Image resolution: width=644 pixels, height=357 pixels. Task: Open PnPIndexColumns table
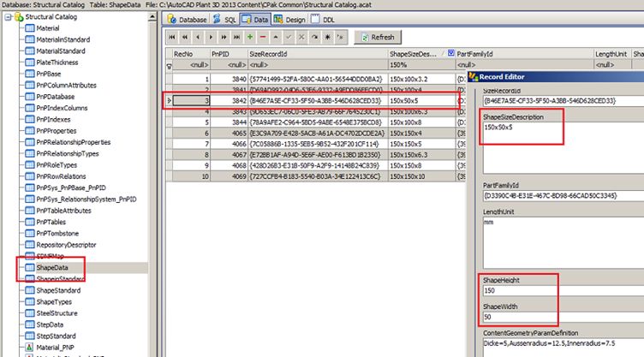(62, 108)
